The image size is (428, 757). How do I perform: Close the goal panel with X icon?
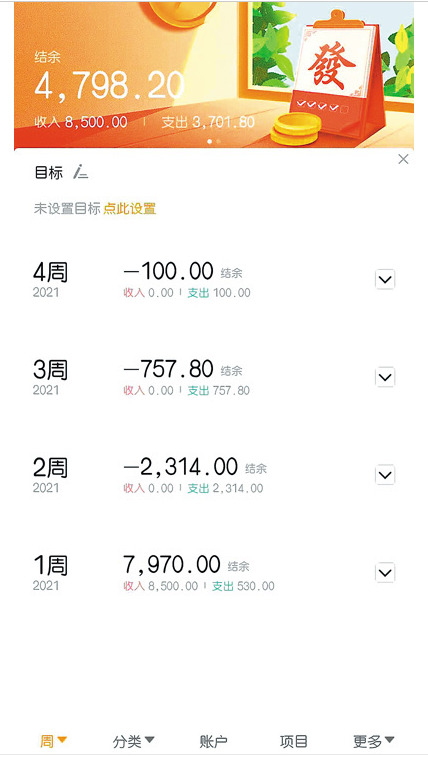[x=403, y=159]
